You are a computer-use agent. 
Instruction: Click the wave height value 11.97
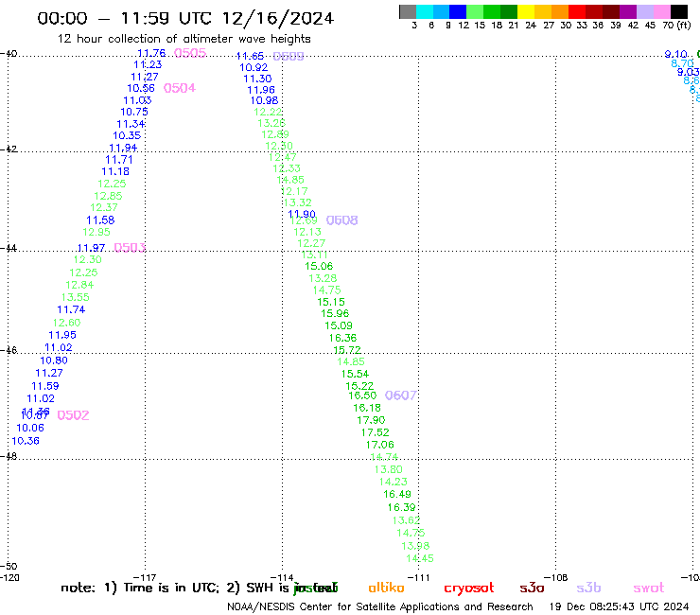pyautogui.click(x=92, y=248)
